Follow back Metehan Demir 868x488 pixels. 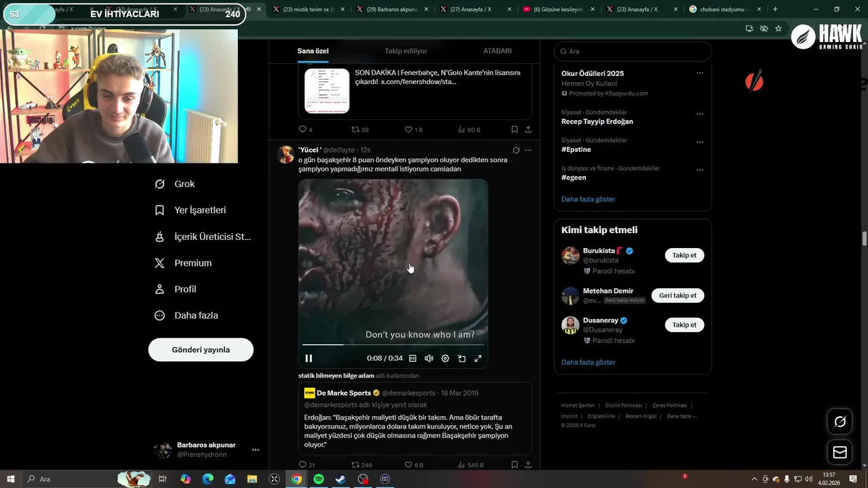tap(677, 296)
